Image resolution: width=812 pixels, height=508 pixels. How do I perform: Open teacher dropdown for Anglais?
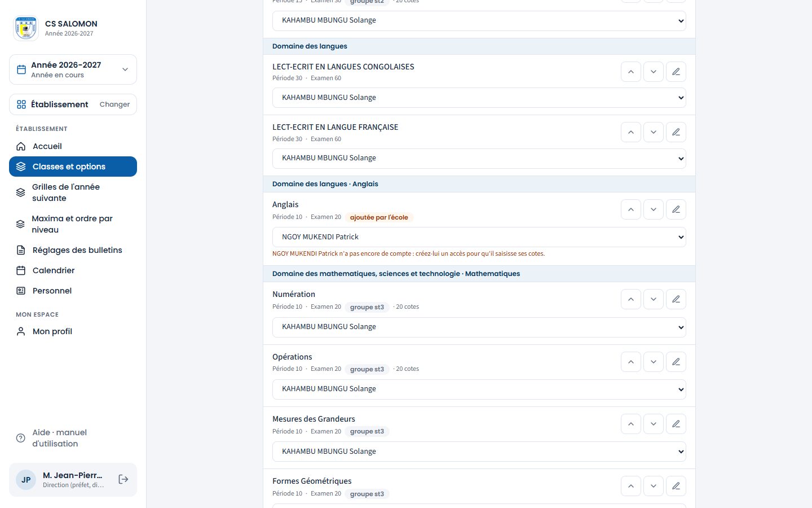pyautogui.click(x=479, y=237)
